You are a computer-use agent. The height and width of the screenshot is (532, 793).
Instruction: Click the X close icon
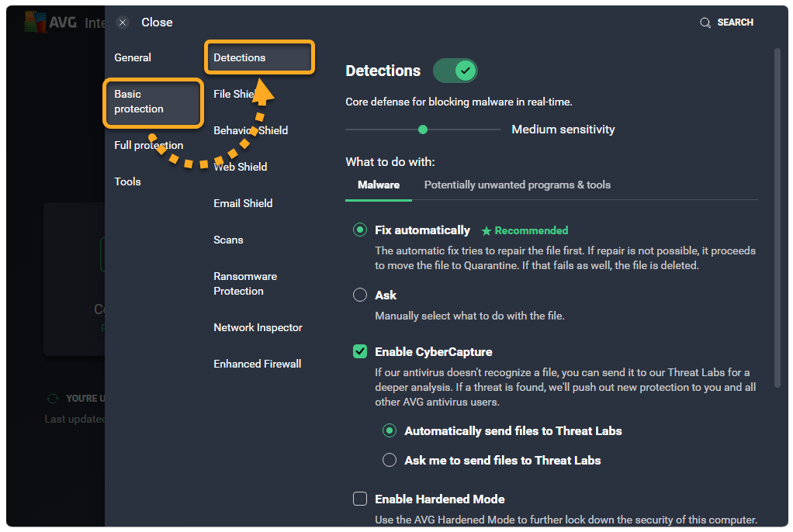(123, 22)
